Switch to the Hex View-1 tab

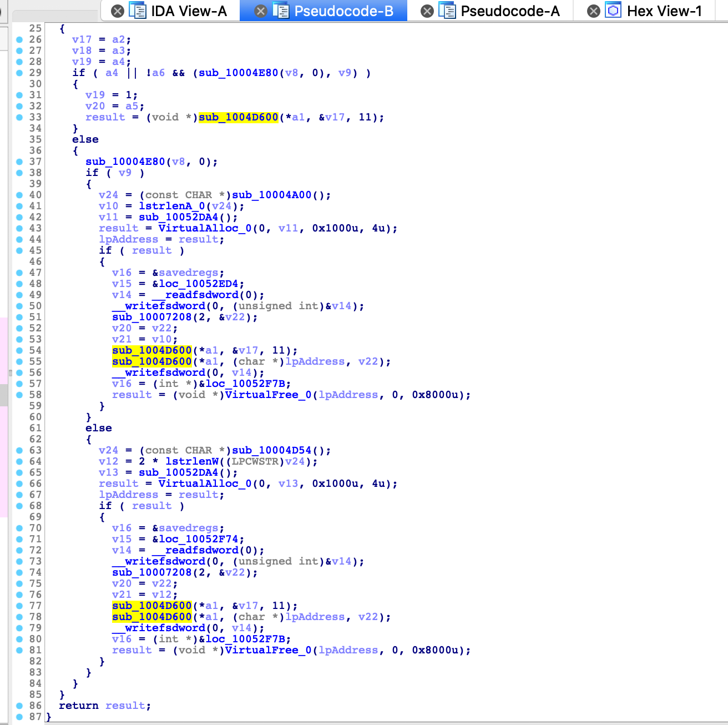click(x=664, y=11)
